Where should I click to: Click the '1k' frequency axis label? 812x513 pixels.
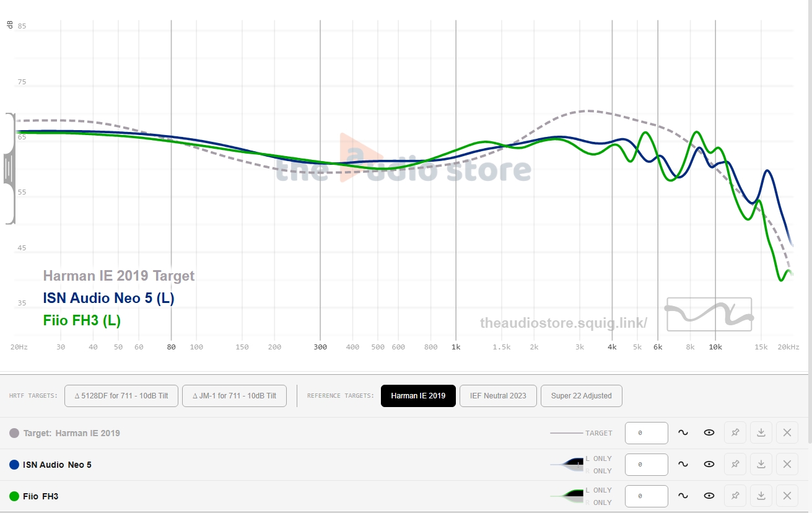click(x=456, y=347)
